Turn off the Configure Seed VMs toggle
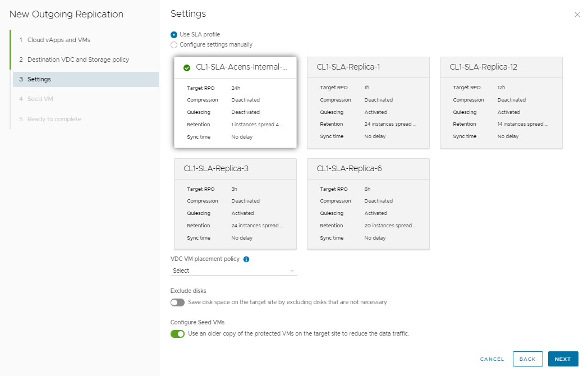Viewport: 588px width, 376px height. click(x=177, y=334)
